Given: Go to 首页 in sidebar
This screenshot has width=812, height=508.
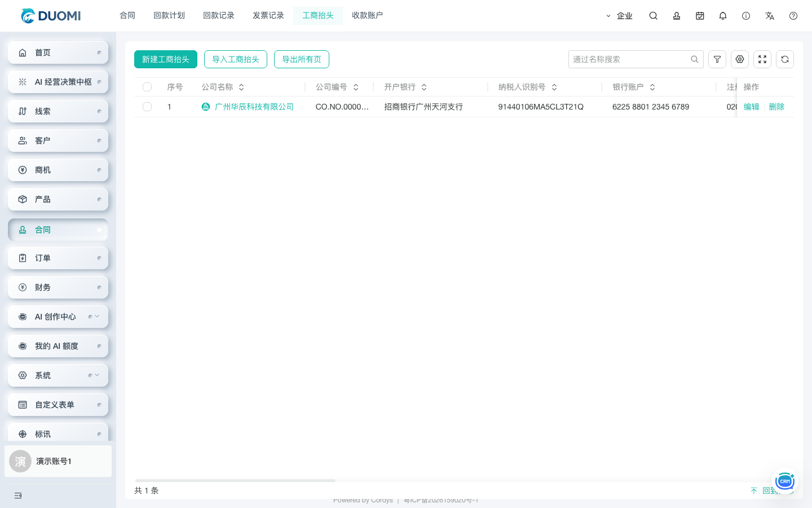Looking at the screenshot, I should [58, 52].
